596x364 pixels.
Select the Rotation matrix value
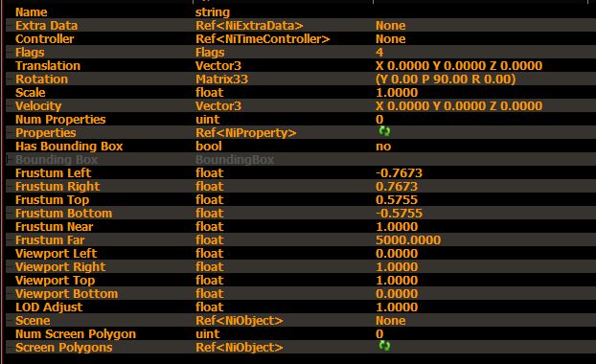446,80
